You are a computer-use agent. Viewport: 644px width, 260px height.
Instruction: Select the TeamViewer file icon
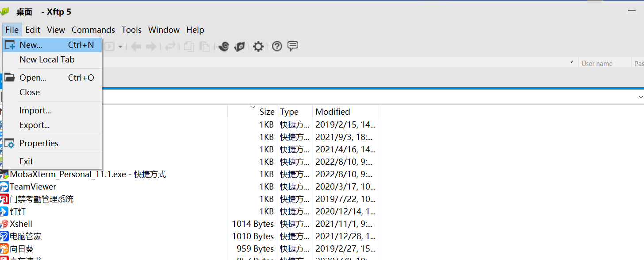click(x=4, y=187)
